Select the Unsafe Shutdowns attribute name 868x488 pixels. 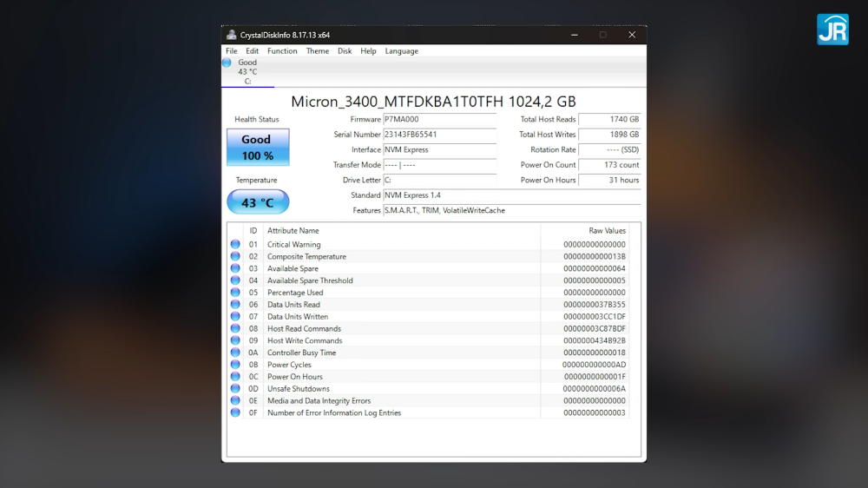click(x=299, y=389)
